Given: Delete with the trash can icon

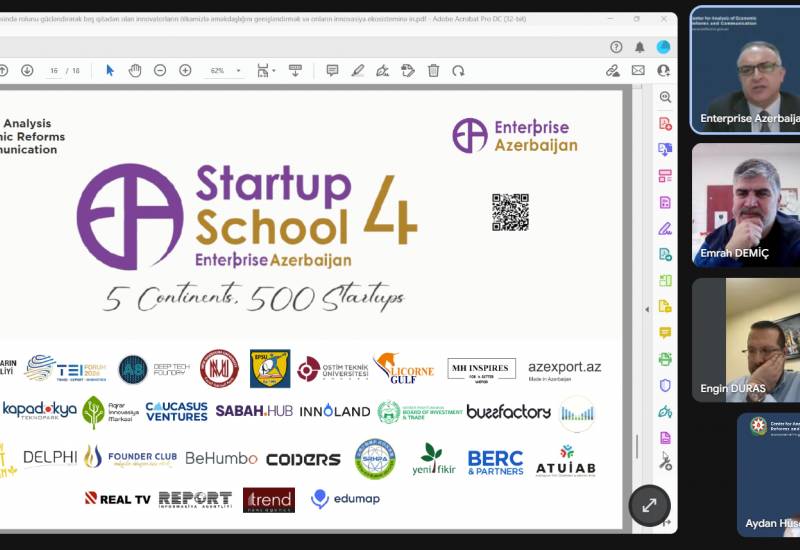Looking at the screenshot, I should coord(433,70).
